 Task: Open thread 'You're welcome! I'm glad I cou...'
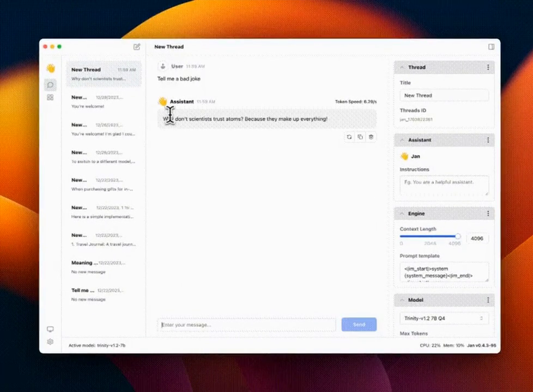pyautogui.click(x=104, y=129)
